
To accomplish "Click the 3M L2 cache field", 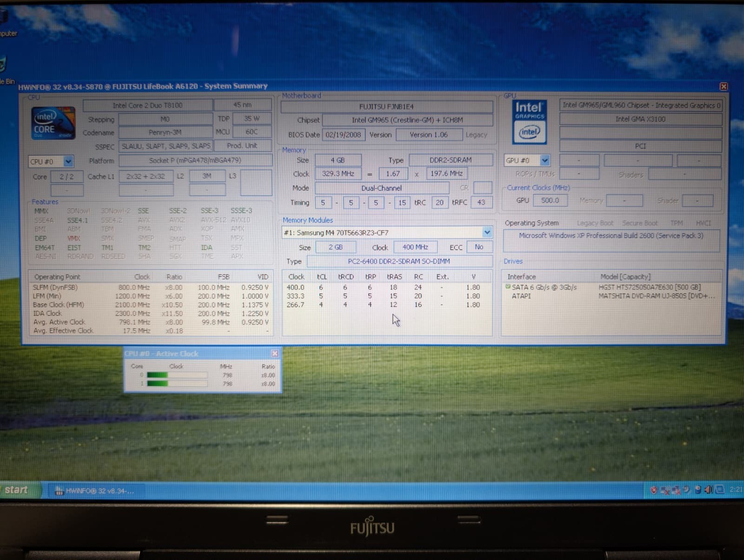I will (x=207, y=176).
